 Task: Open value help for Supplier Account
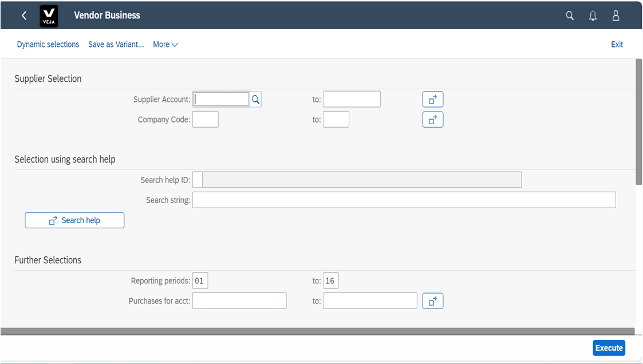(x=255, y=98)
